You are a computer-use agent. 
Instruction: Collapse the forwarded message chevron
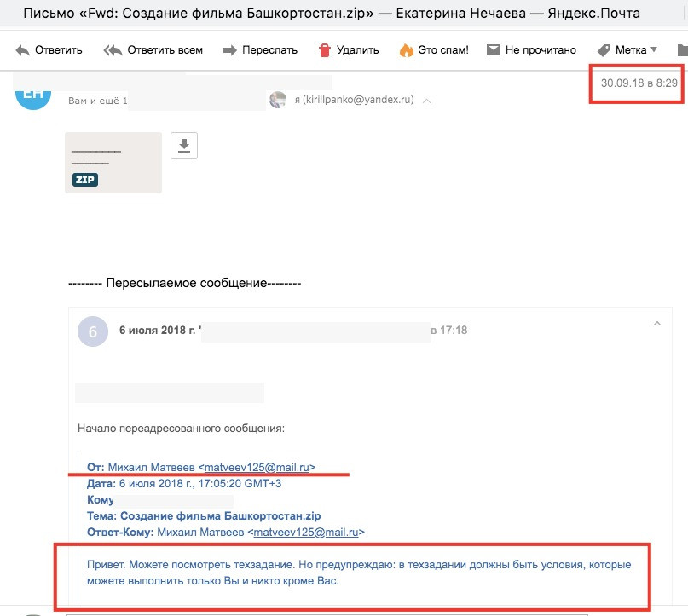click(x=656, y=324)
